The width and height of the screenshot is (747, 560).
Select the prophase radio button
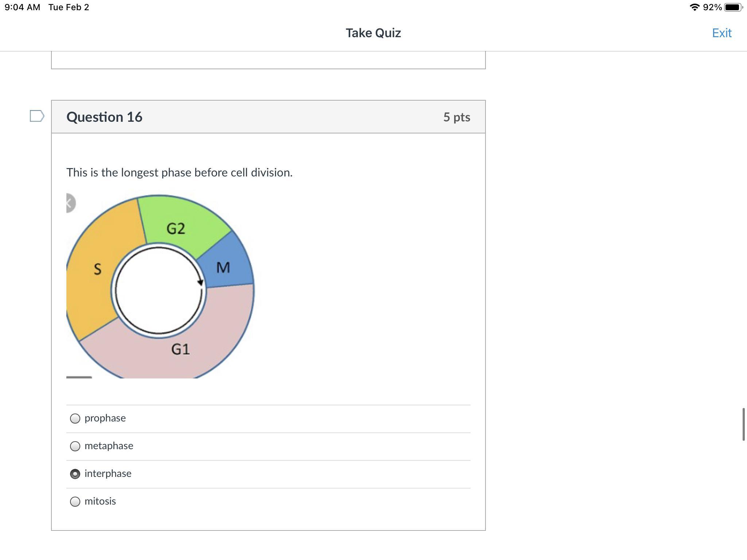pos(75,419)
